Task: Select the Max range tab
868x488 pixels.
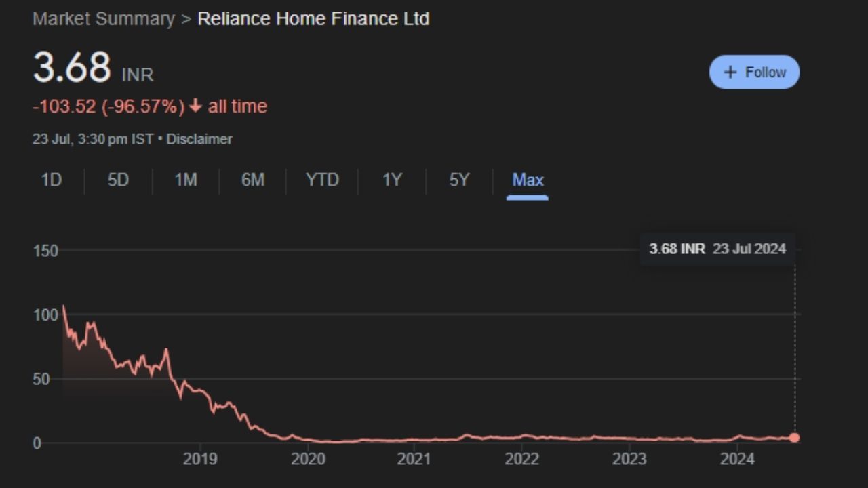Action: point(528,180)
